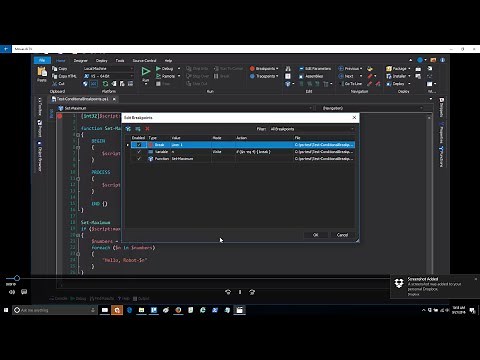
Task: Uncheck Enabled for the Variable row
Action: tap(139, 152)
